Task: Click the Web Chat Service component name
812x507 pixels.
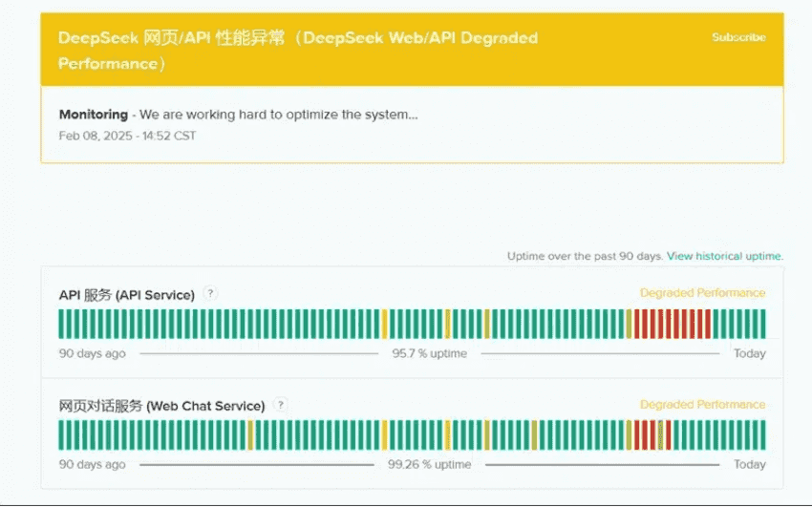Action: 161,406
